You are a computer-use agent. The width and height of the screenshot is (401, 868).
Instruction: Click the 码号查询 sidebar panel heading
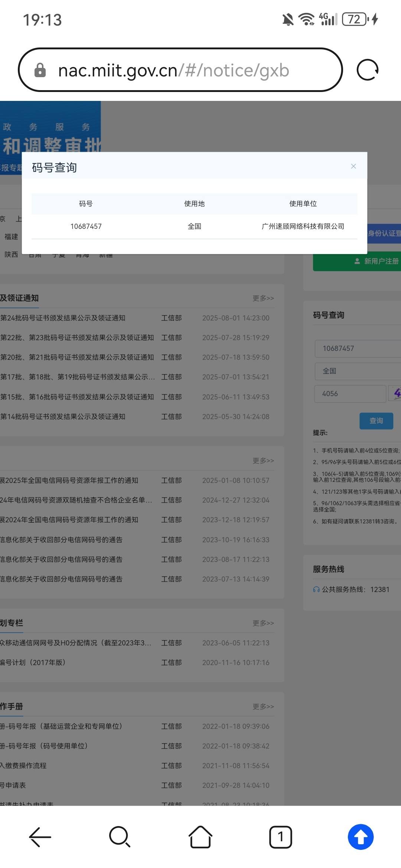pyautogui.click(x=329, y=315)
